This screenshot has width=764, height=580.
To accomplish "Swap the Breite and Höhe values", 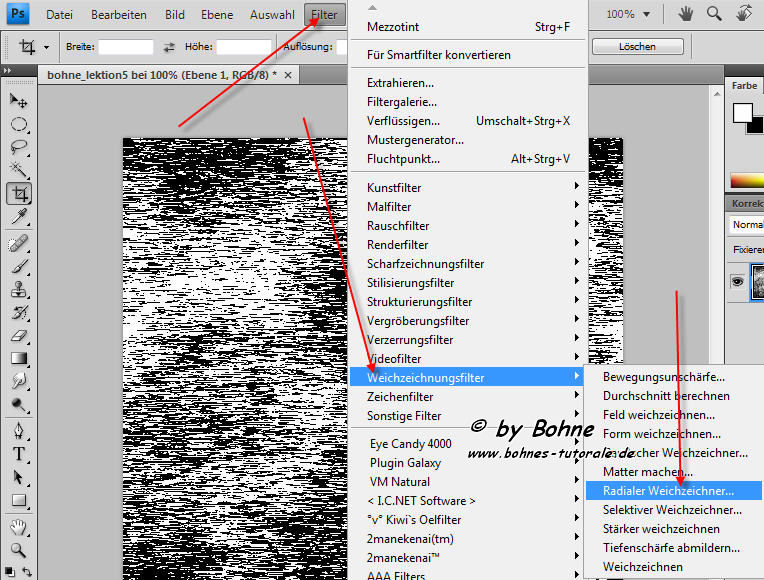I will 169,47.
